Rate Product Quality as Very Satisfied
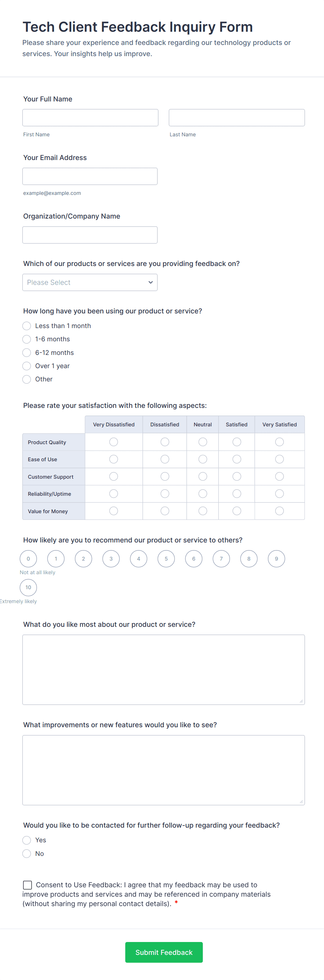Image resolution: width=324 pixels, height=980 pixels. [279, 442]
